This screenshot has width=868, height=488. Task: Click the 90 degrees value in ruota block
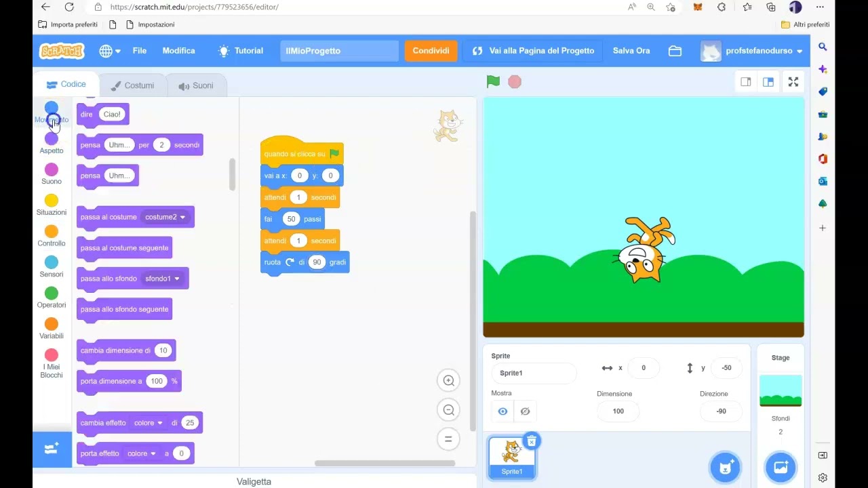click(x=317, y=262)
